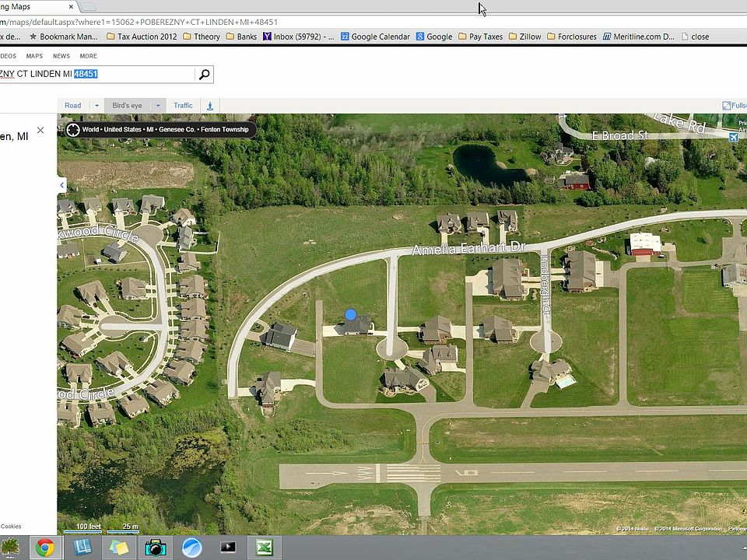The height and width of the screenshot is (560, 747).
Task: Click United States in the breadcrumb
Action: click(122, 130)
